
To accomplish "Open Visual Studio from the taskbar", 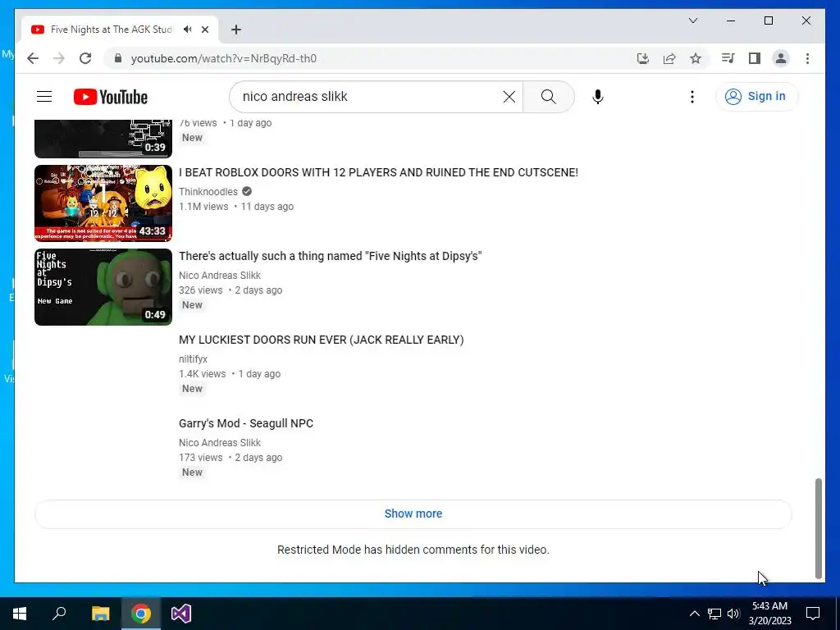I will point(181,614).
